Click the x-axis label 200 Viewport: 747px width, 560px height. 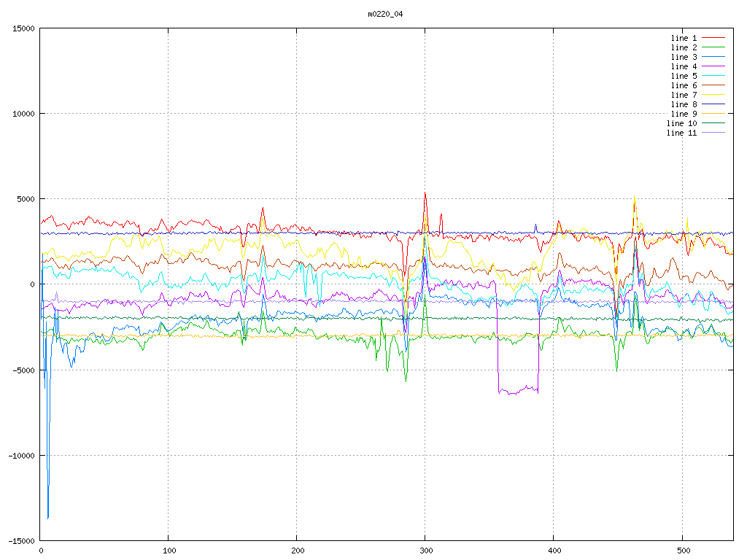point(298,551)
